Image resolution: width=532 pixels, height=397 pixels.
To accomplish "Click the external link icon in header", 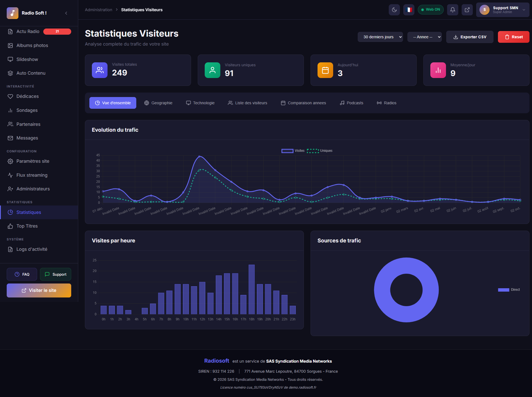I will (467, 10).
